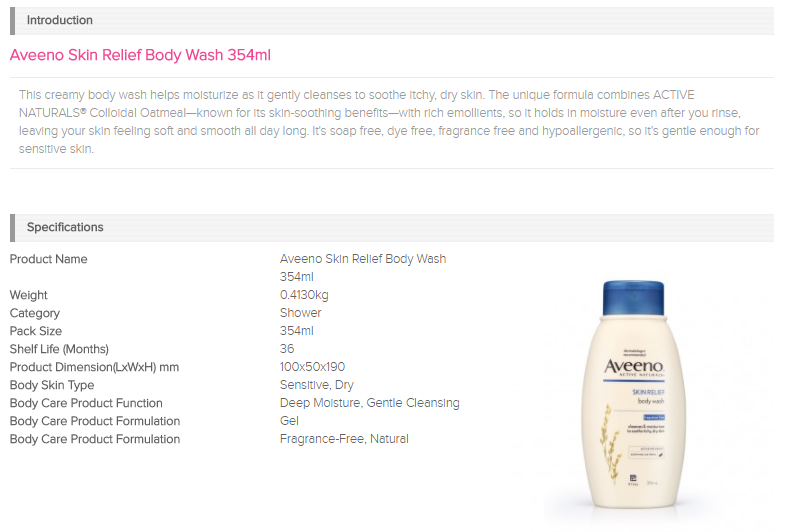The height and width of the screenshot is (532, 786).
Task: Click the Sensitive, Dry skin type value
Action: [317, 385]
